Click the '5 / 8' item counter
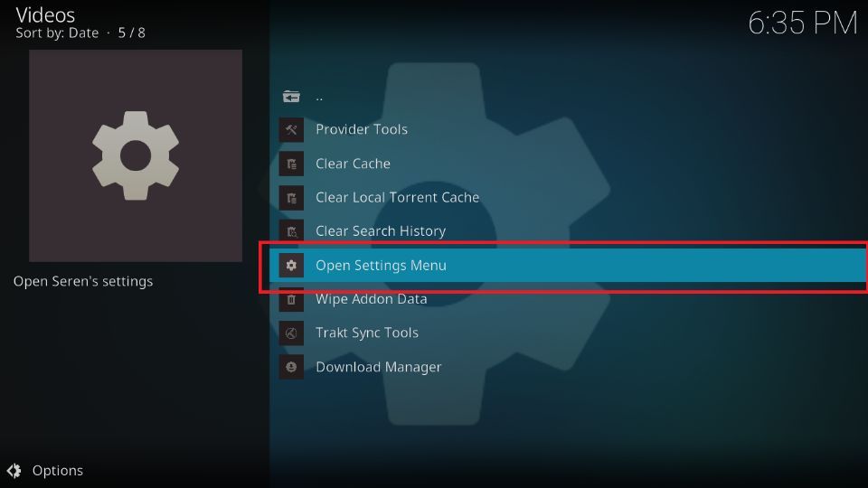868x488 pixels. coord(132,33)
